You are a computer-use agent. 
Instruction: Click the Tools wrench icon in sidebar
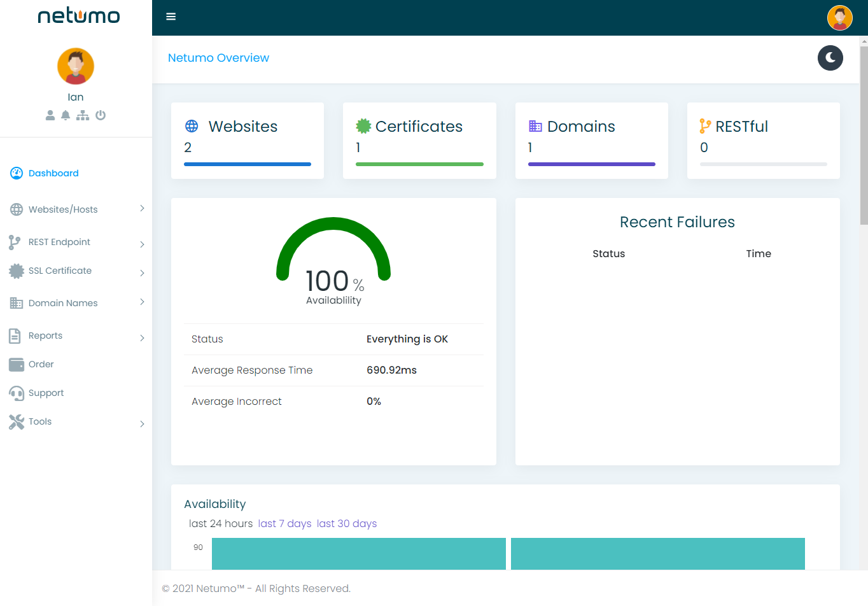(x=17, y=421)
